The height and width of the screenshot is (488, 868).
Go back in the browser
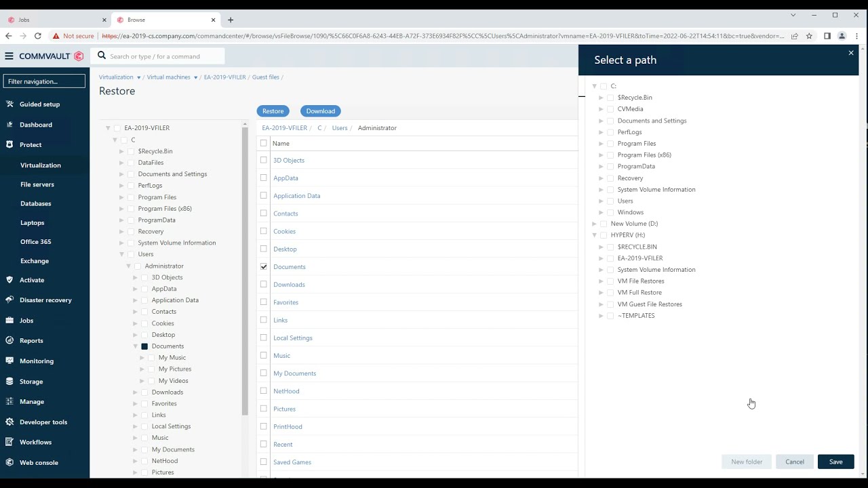[x=9, y=36]
